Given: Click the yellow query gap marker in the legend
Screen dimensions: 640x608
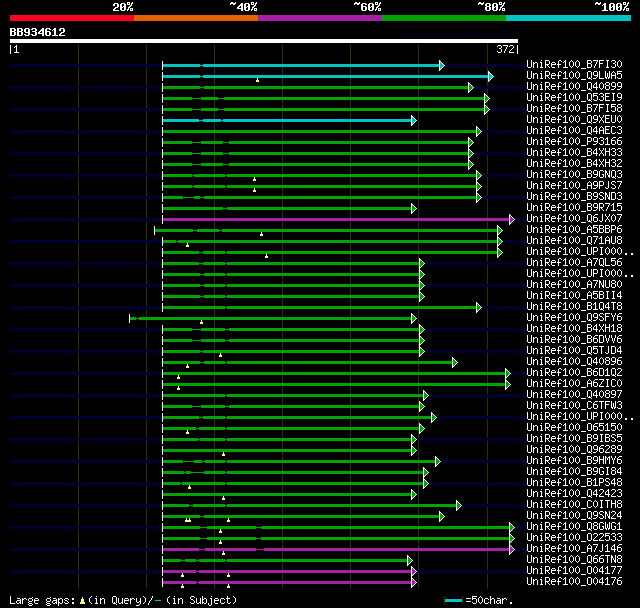Looking at the screenshot, I should point(82,601).
